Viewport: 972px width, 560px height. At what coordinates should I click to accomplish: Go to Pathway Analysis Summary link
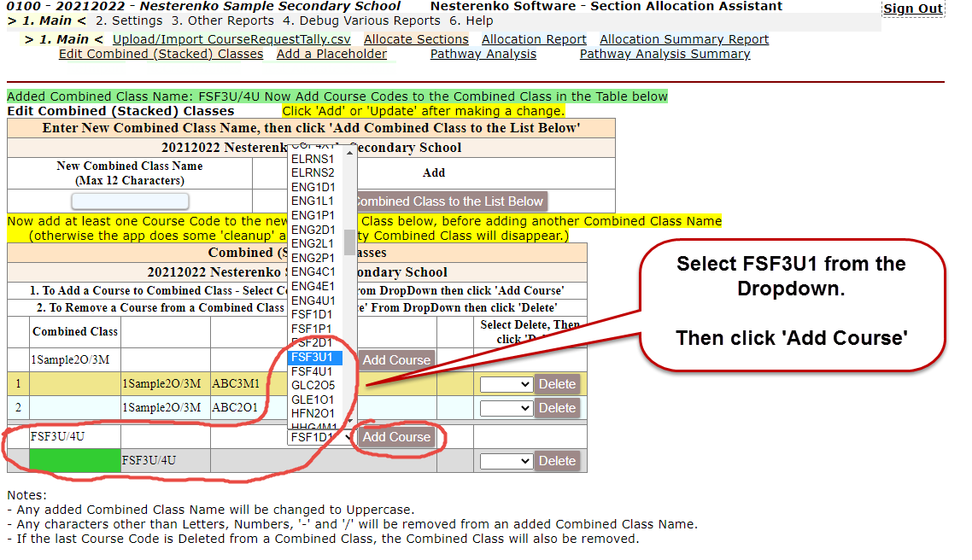(x=665, y=54)
